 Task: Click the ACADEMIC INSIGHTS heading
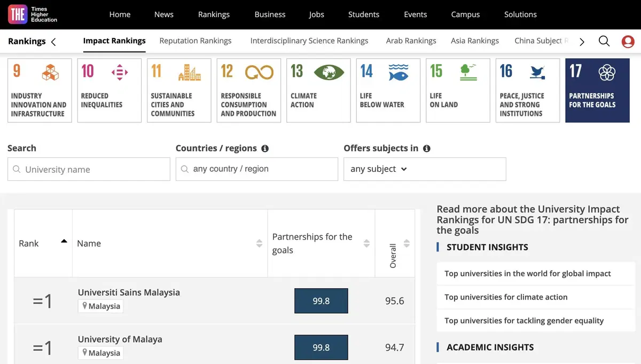click(x=490, y=347)
